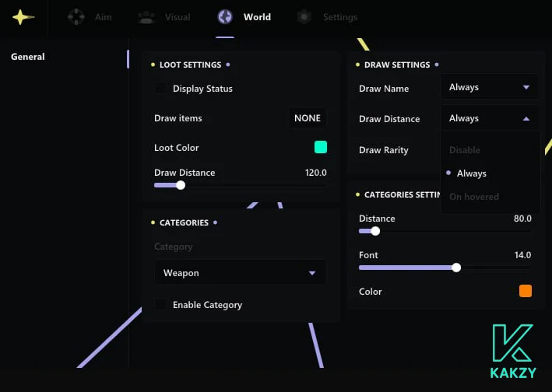
Task: Click the World globe icon
Action: point(225,17)
